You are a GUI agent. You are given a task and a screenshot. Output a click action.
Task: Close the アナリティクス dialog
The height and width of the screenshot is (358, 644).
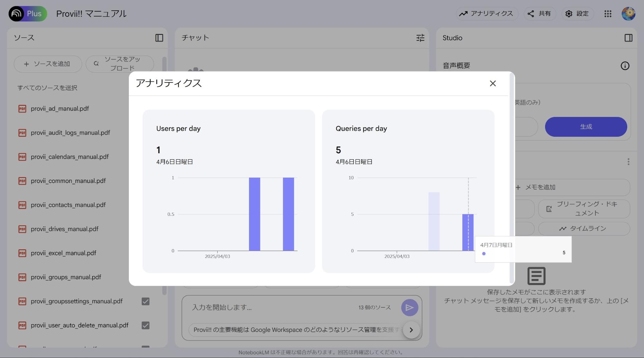pos(493,84)
